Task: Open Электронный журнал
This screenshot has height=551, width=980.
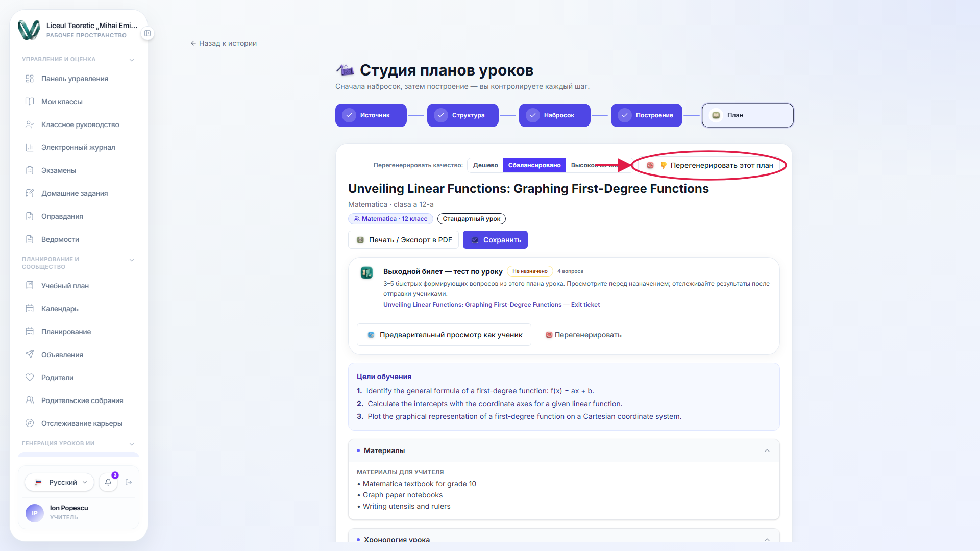Action: pos(79,147)
